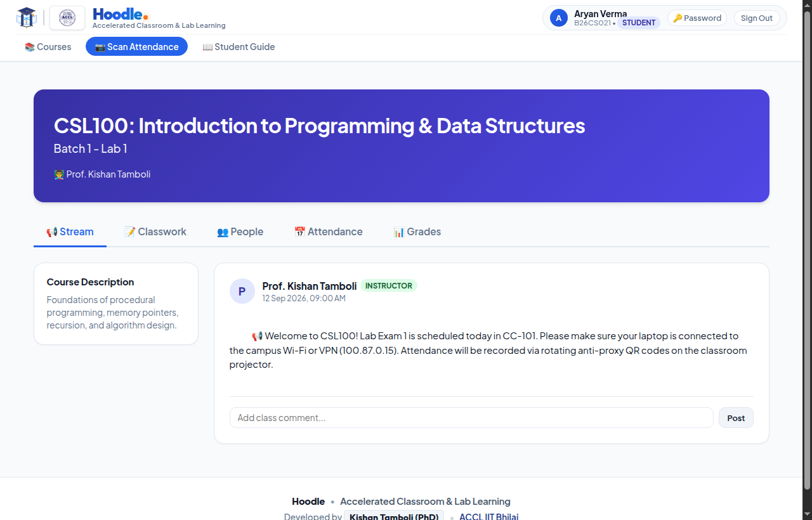The image size is (812, 520).
Task: Click the INSTRUCTOR badge
Action: point(389,285)
